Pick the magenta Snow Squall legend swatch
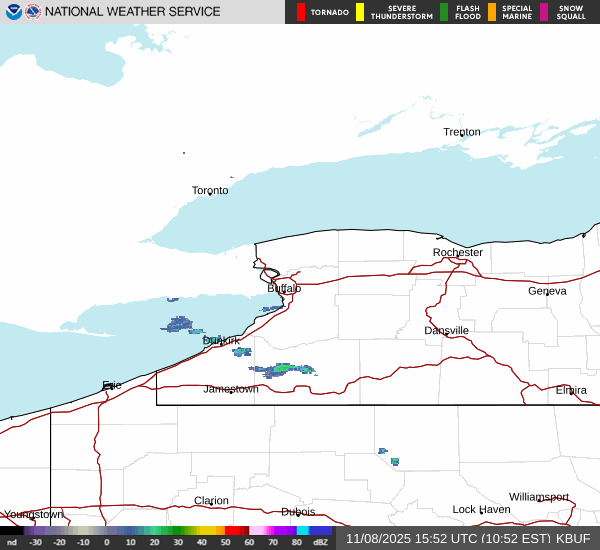Image resolution: width=600 pixels, height=550 pixels. [x=544, y=12]
